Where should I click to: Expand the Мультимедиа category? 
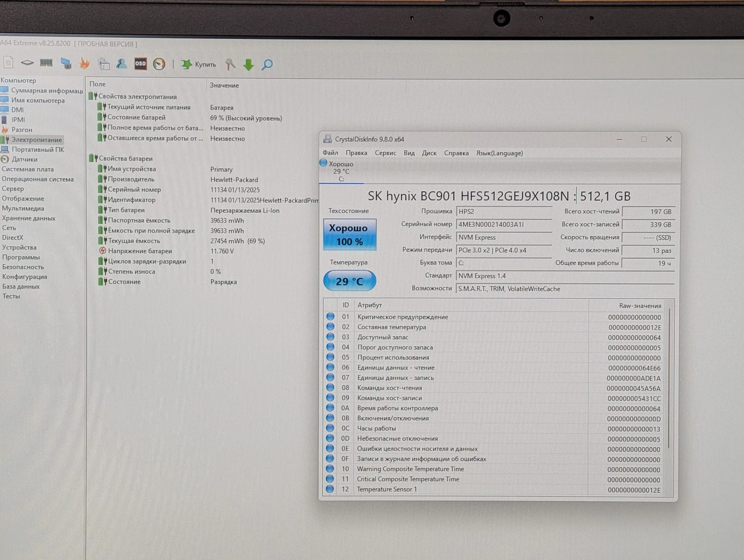click(x=23, y=208)
